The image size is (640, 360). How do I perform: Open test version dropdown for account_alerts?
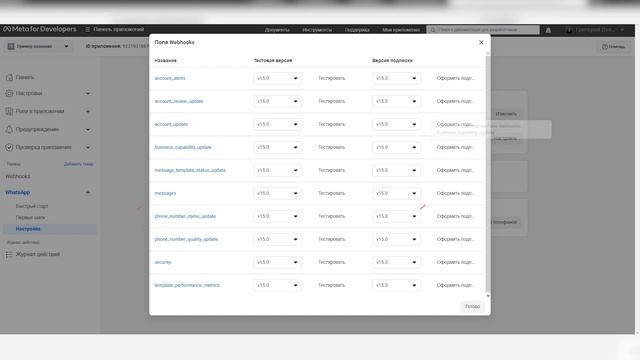[x=278, y=78]
